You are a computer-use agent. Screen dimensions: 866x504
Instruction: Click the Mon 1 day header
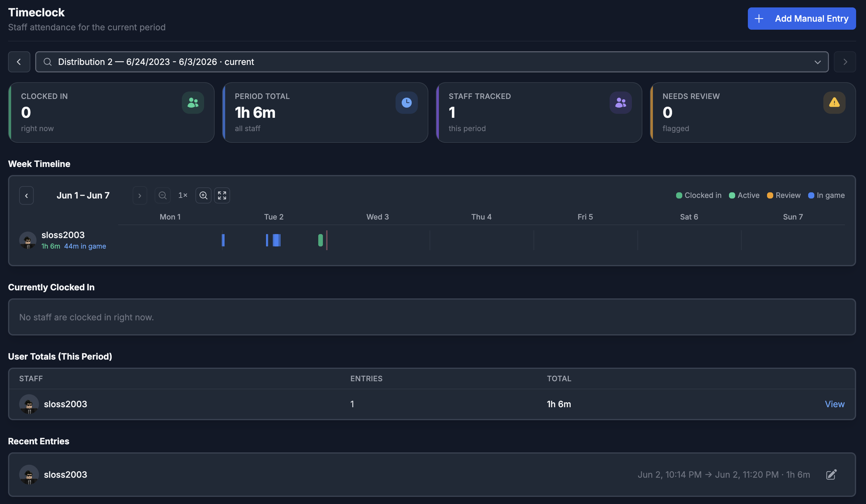[170, 217]
